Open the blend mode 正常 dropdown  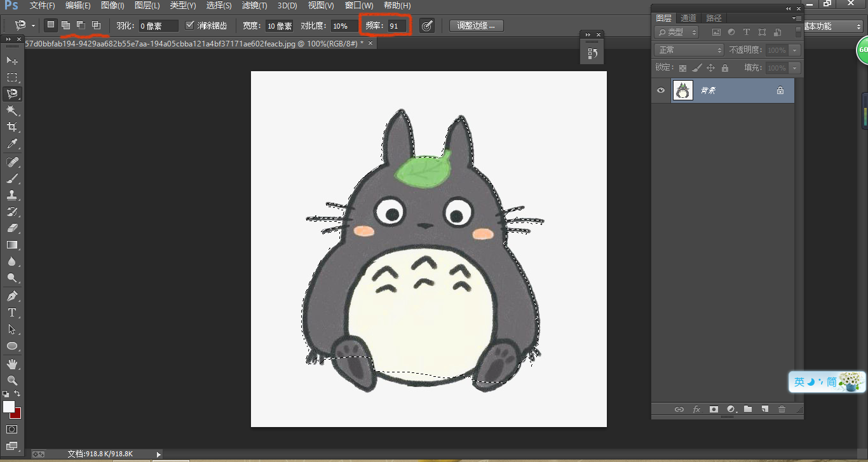coord(689,50)
